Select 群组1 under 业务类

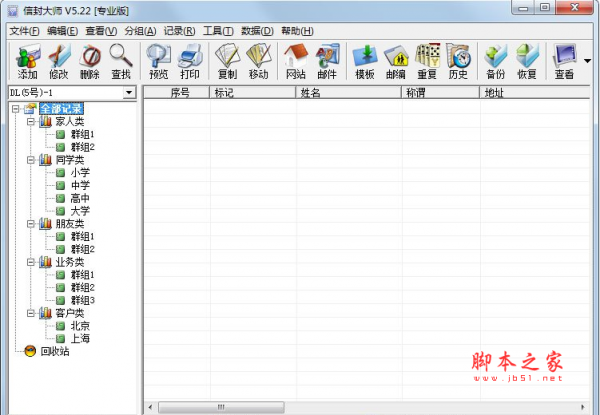[82, 275]
